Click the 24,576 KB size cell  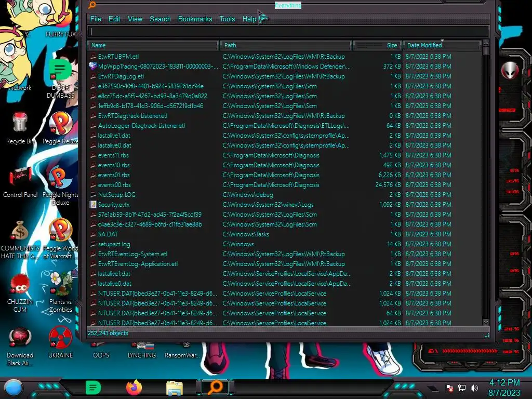point(388,185)
